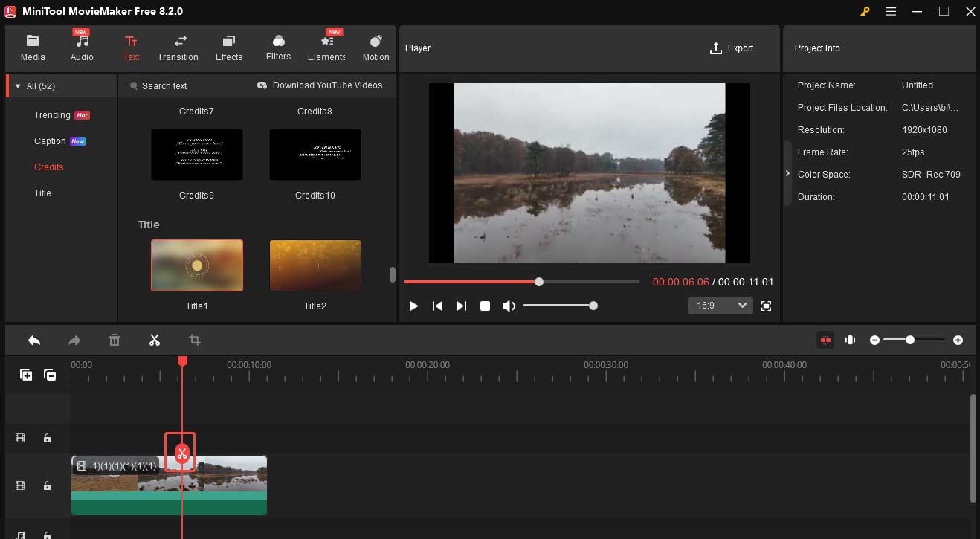Click the SDR- Rec.709 color space value
Screen dimensions: 980x539
[x=931, y=175]
